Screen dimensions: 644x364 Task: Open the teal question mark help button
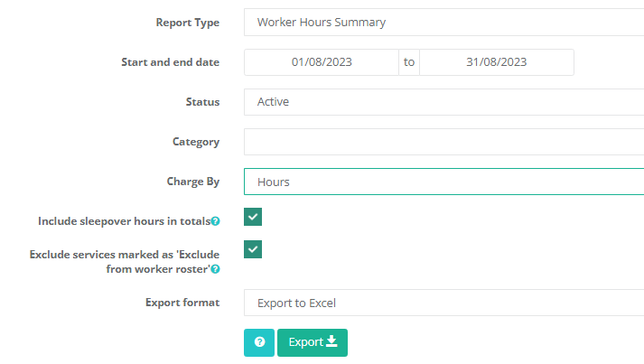[x=259, y=342]
